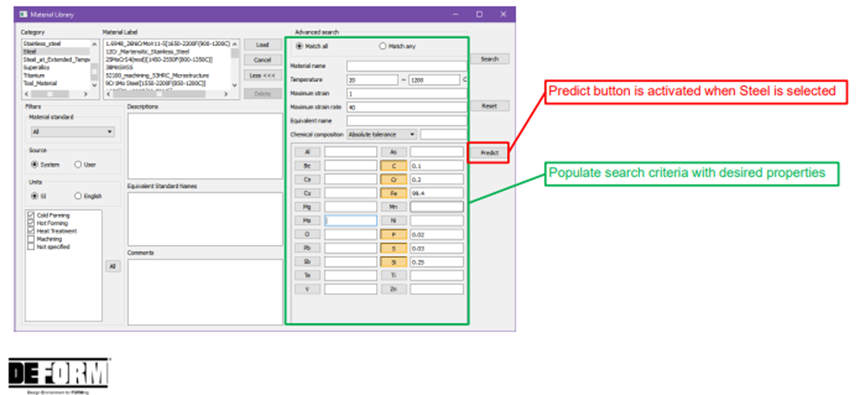
Task: Toggle the Ti element button
Action: click(x=393, y=275)
